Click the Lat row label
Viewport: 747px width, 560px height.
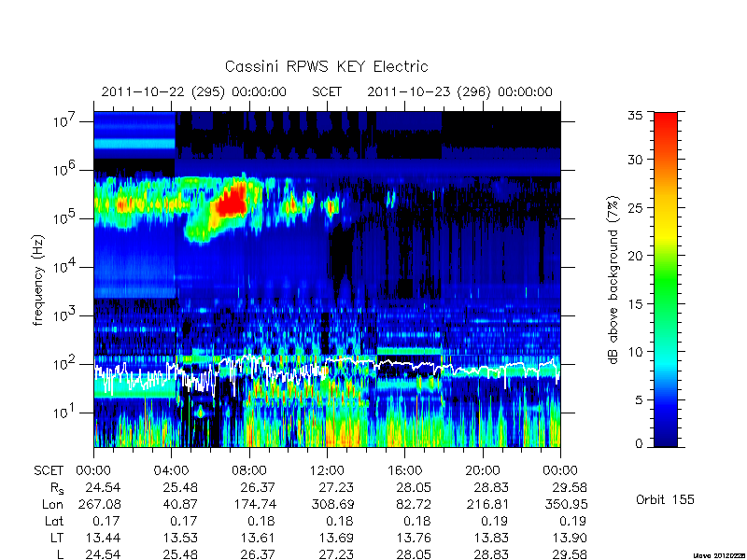(54, 521)
